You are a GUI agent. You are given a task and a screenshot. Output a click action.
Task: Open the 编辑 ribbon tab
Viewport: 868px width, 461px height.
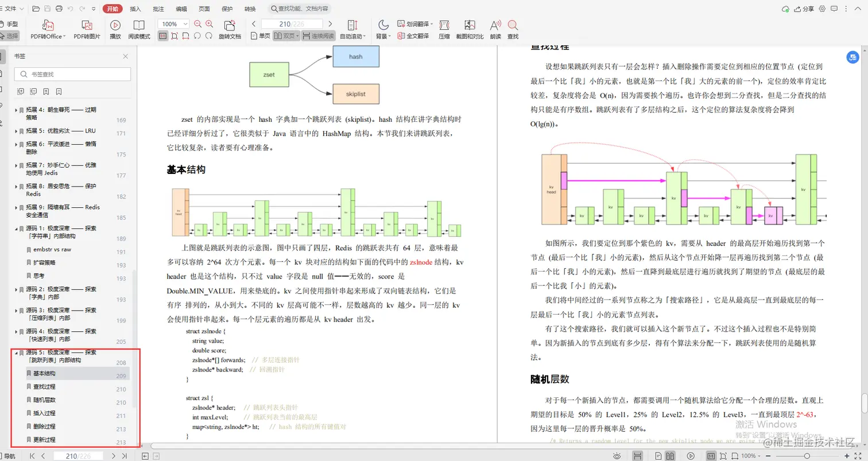point(181,9)
